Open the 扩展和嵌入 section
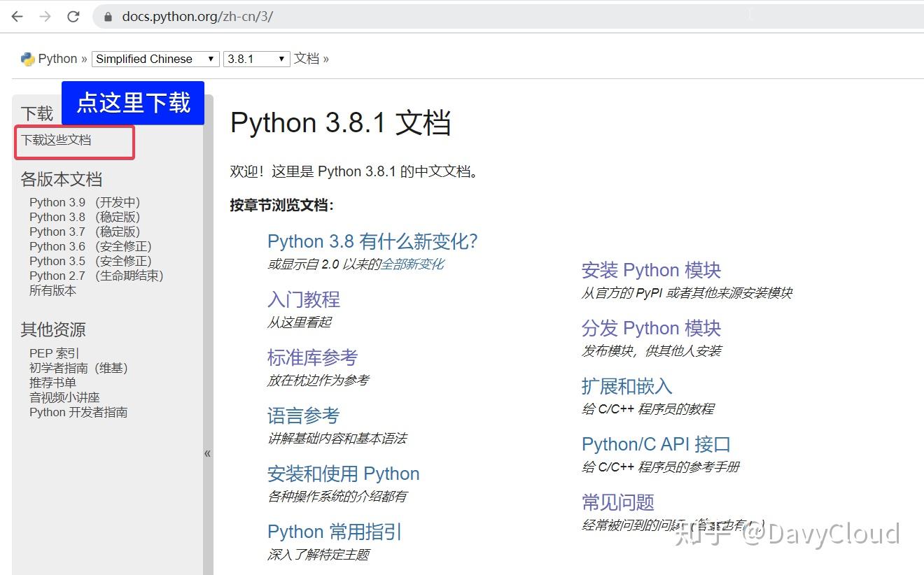Image resolution: width=924 pixels, height=575 pixels. pos(626,386)
